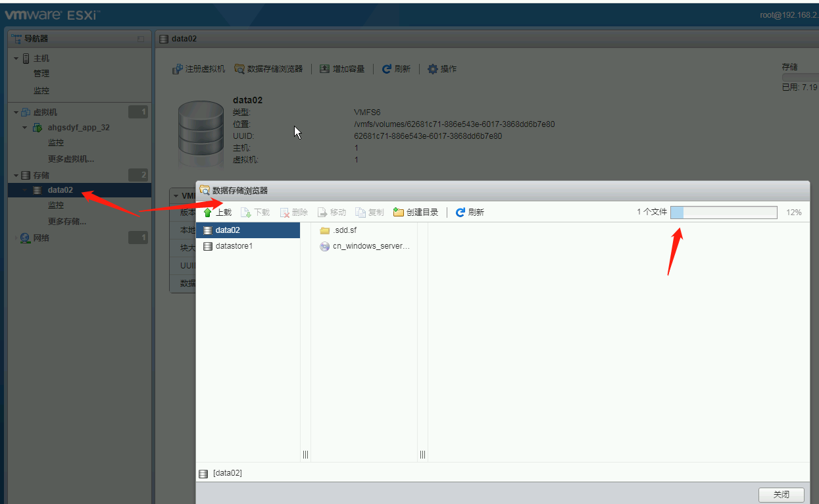The width and height of the screenshot is (819, 504).
Task: Click the 上载 upload button
Action: click(x=217, y=213)
